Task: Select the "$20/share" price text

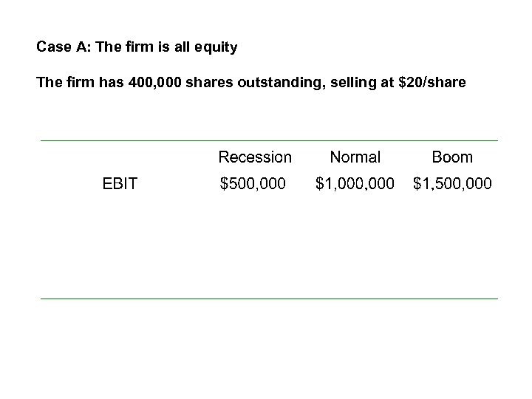Action: (x=432, y=83)
